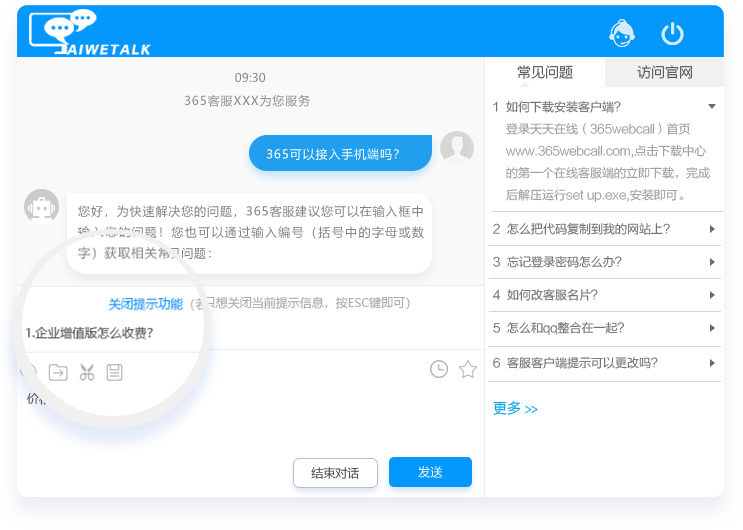Collapse the 如何下载安装客户端 question

(711, 106)
